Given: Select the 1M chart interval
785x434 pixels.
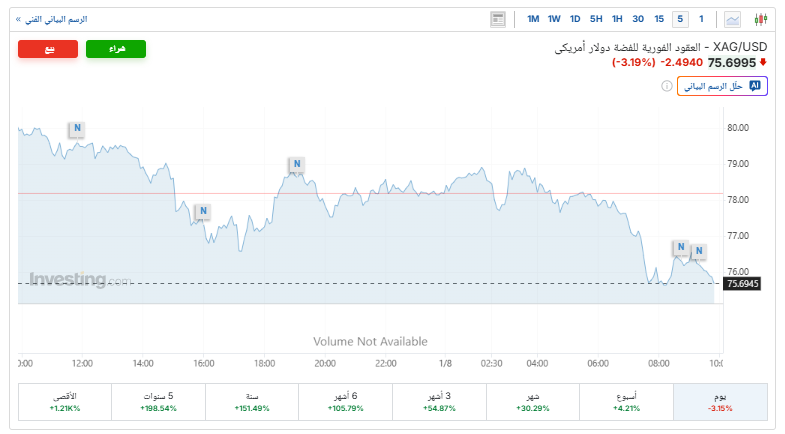Looking at the screenshot, I should tap(533, 19).
